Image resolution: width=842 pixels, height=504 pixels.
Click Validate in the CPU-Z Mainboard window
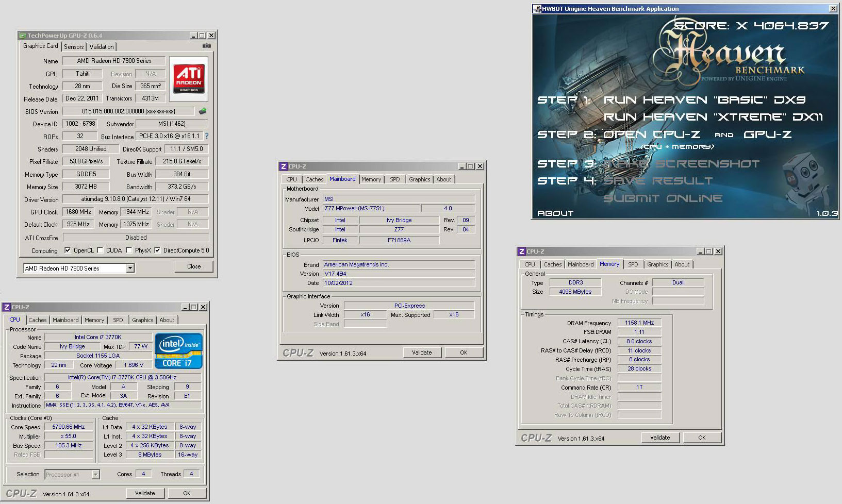422,352
